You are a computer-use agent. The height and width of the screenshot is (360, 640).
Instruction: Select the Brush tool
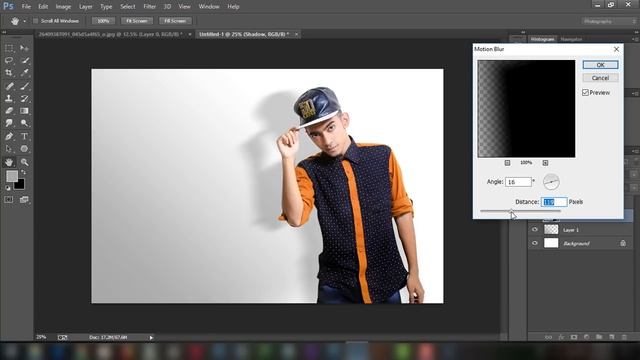point(24,86)
